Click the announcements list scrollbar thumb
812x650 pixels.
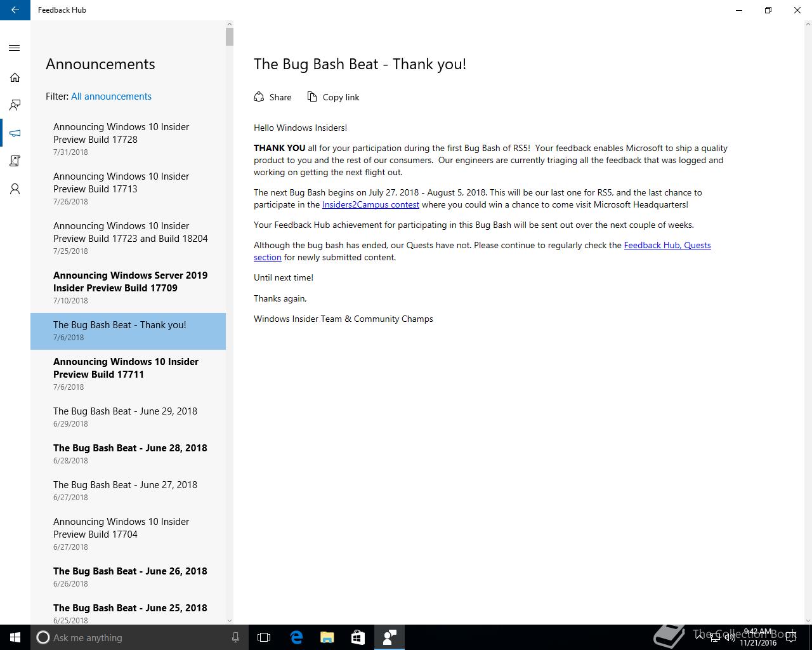230,37
